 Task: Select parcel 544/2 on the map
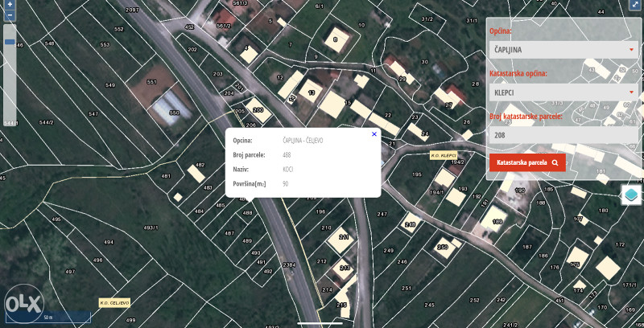coord(46,122)
